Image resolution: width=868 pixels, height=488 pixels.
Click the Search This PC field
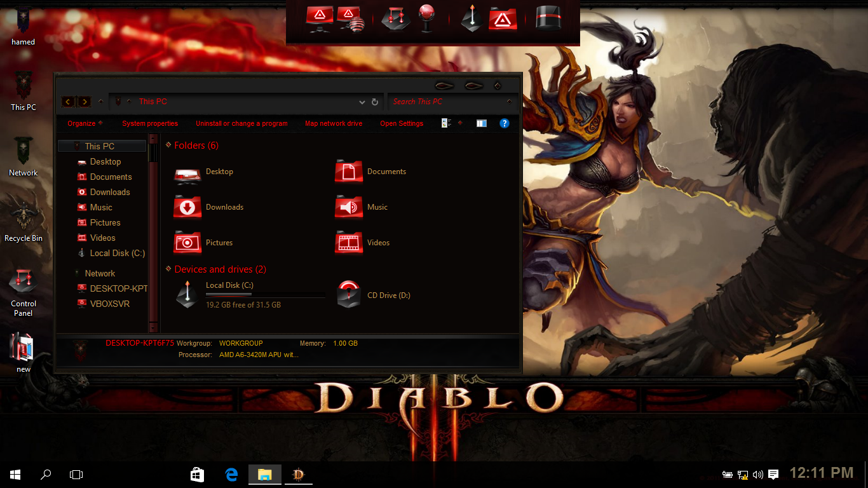click(x=445, y=102)
